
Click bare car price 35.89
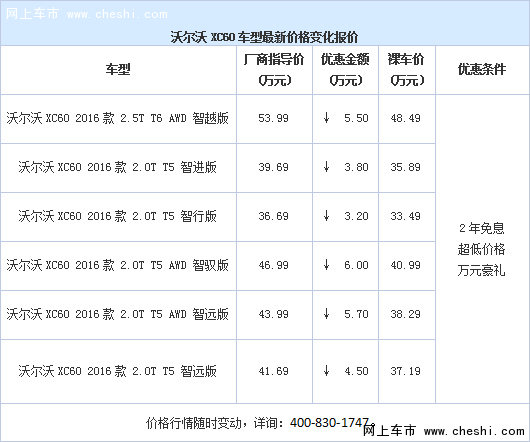tap(406, 167)
